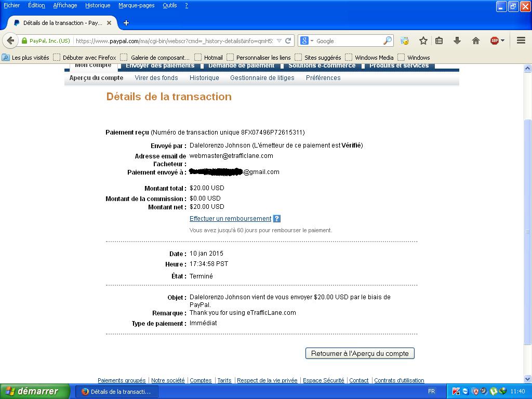Select Virer des fonds in the sub-navigation
The image size is (532, 399).
pyautogui.click(x=156, y=78)
